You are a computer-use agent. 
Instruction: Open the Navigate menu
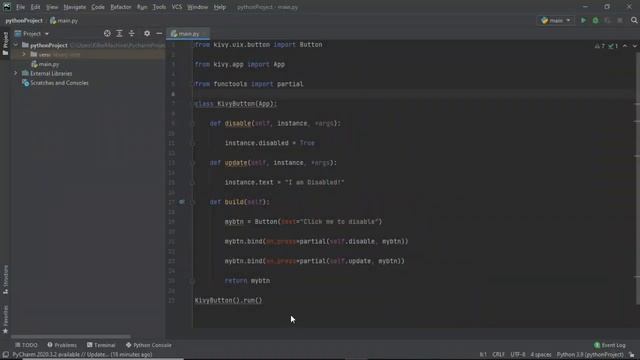tap(75, 7)
